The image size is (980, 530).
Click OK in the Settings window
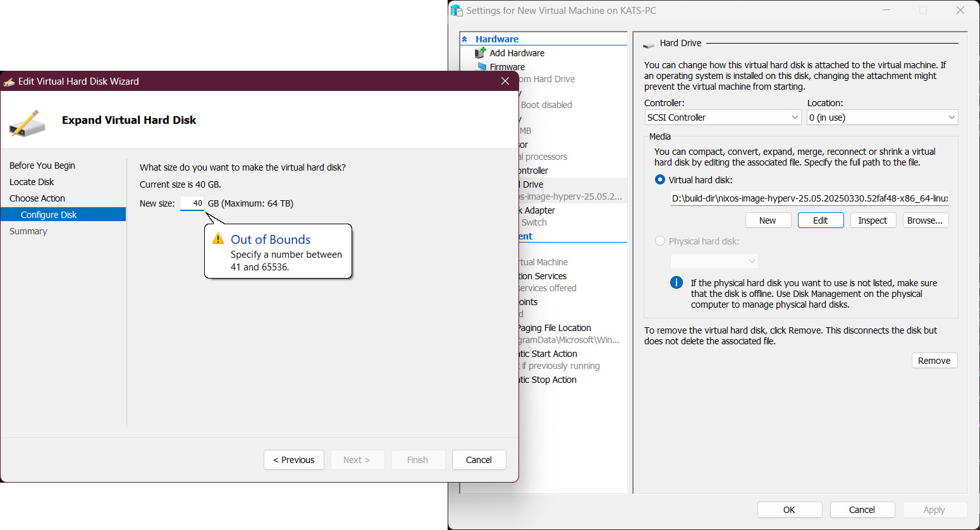click(x=790, y=510)
